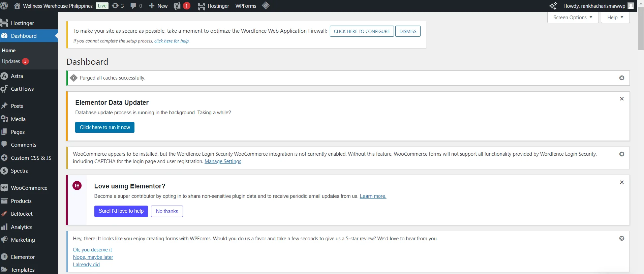The width and height of the screenshot is (644, 274).
Task: Open the Marketing megaphone icon
Action: [x=4, y=240]
